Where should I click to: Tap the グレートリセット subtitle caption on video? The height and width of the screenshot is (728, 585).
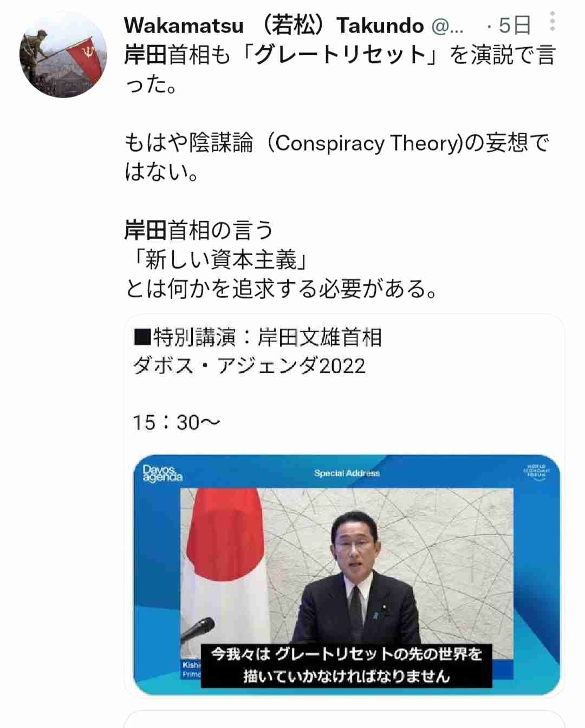tap(347, 665)
